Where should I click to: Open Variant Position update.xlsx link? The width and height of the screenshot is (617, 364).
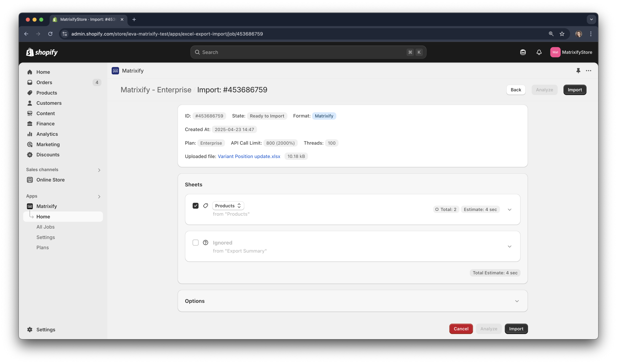[x=249, y=156]
